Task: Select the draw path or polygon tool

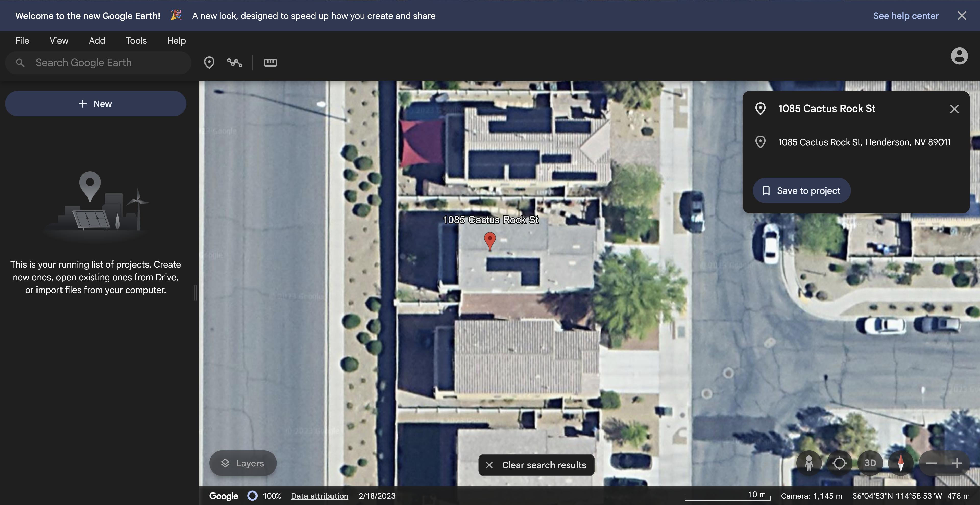Action: (x=235, y=62)
